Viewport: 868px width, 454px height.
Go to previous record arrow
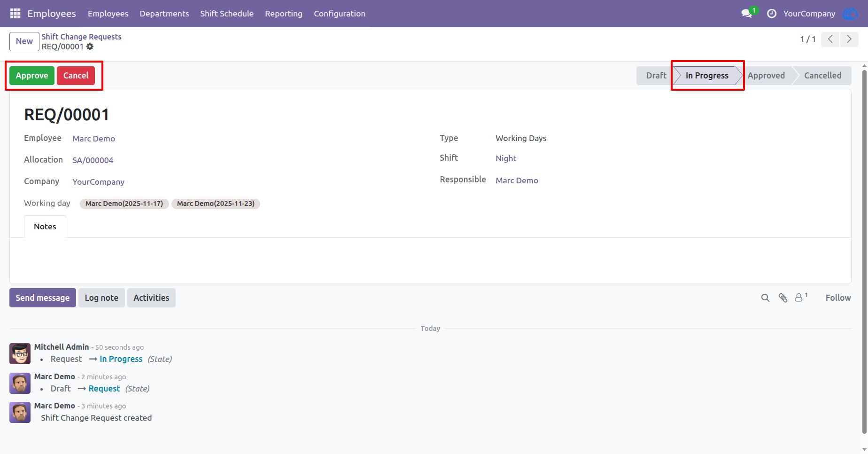click(x=830, y=39)
